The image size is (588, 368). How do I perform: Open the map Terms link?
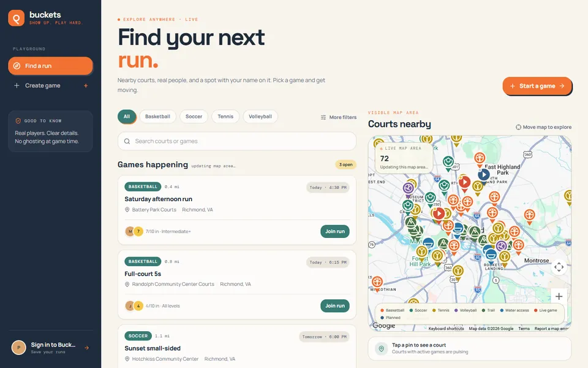[x=524, y=329]
